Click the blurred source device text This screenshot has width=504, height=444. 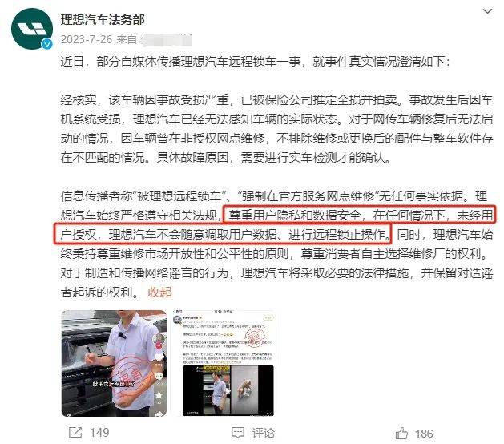pos(167,40)
